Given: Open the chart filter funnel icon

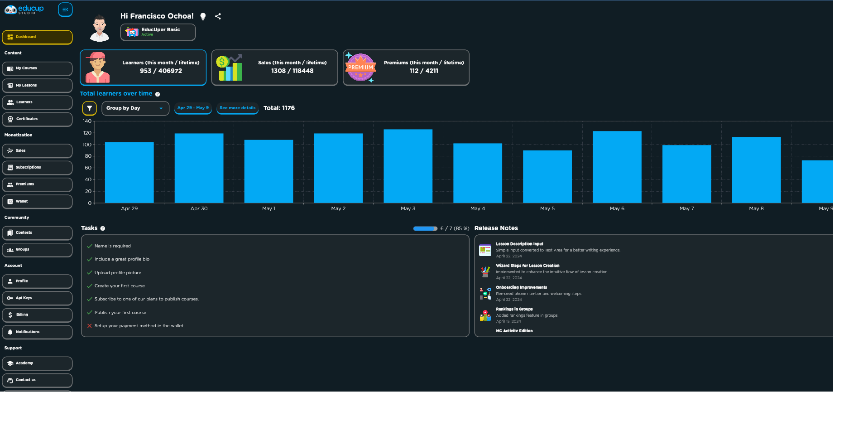Looking at the screenshot, I should pyautogui.click(x=89, y=108).
